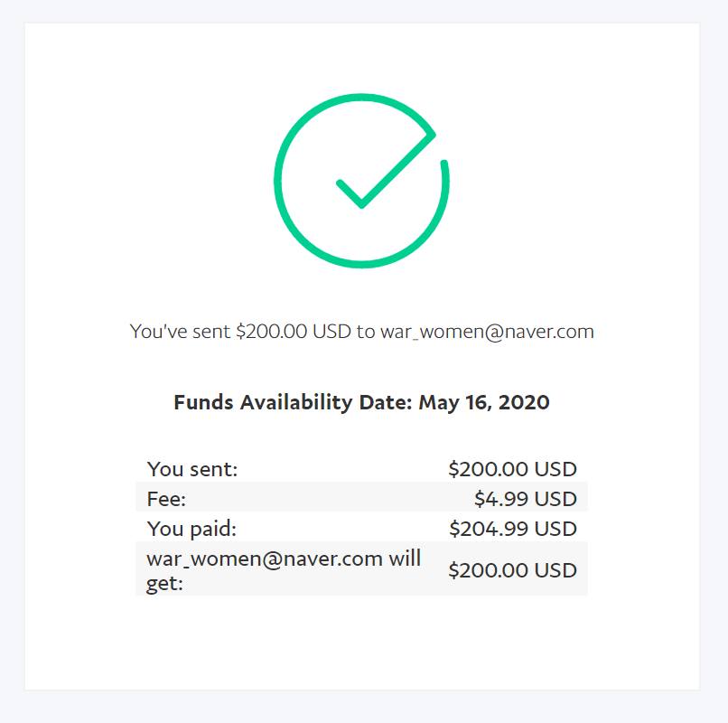Select the "Fee:" row label
The height and width of the screenshot is (723, 728).
(166, 498)
